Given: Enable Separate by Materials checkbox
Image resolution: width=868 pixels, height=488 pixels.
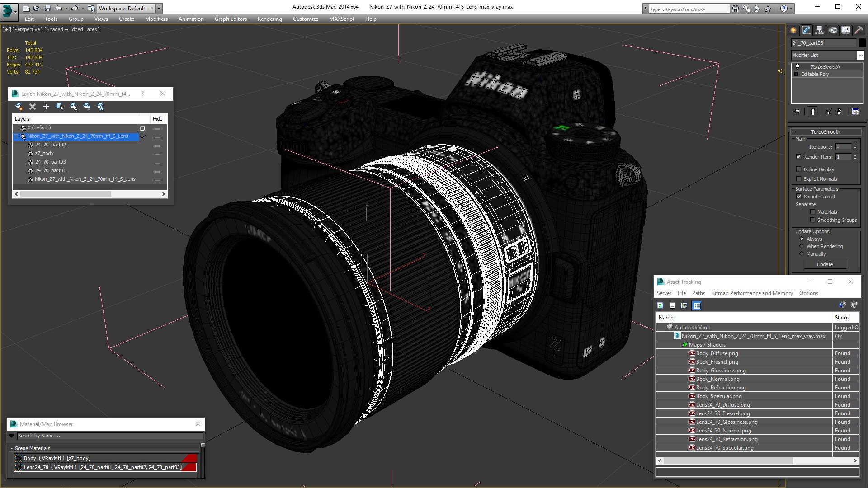Looking at the screenshot, I should pyautogui.click(x=812, y=212).
